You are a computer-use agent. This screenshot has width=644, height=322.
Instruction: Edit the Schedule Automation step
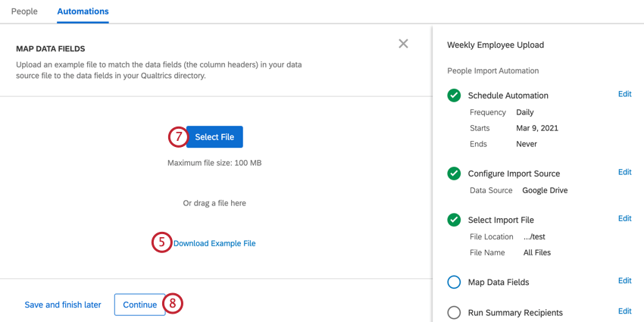click(x=625, y=94)
